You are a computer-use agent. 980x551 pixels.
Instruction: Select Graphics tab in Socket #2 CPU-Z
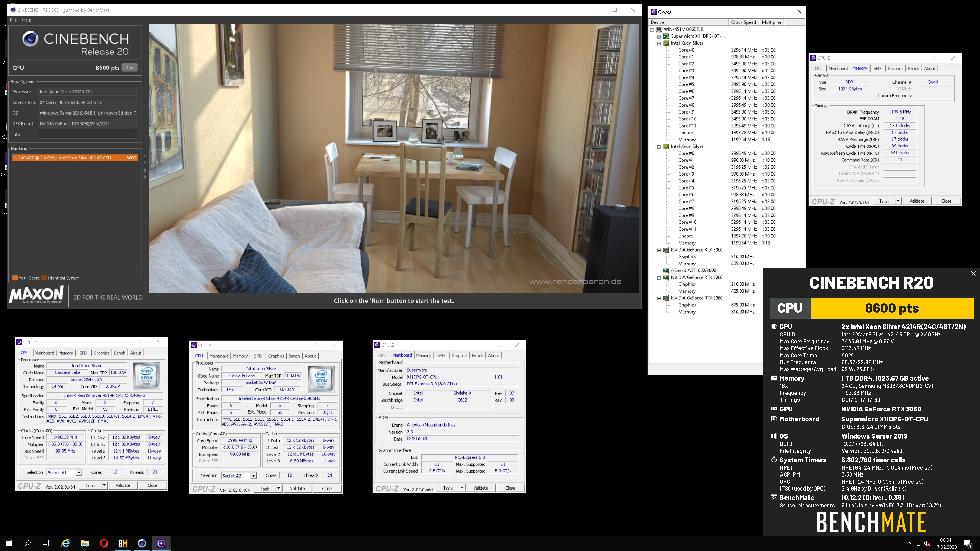click(276, 356)
